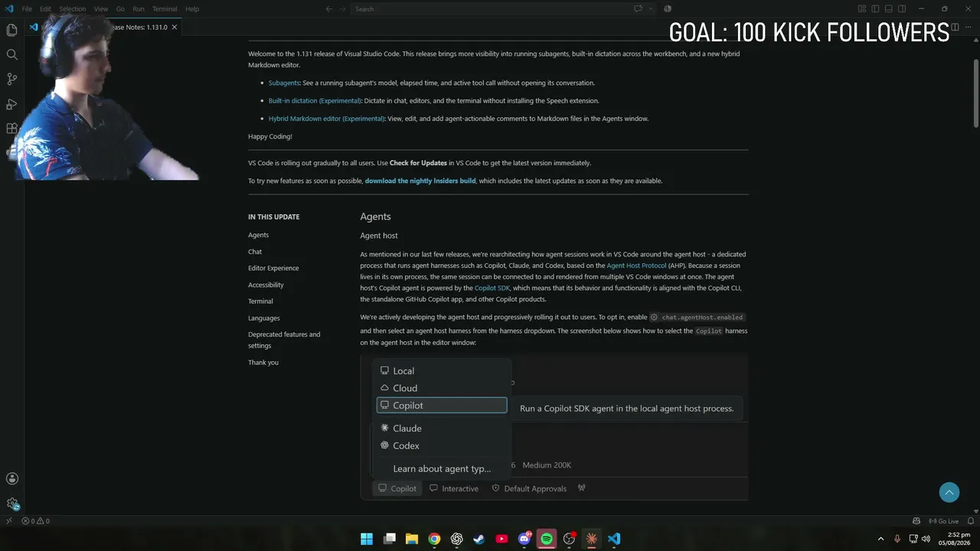This screenshot has height=551, width=980.
Task: Open Discord from the taskbar
Action: (524, 539)
